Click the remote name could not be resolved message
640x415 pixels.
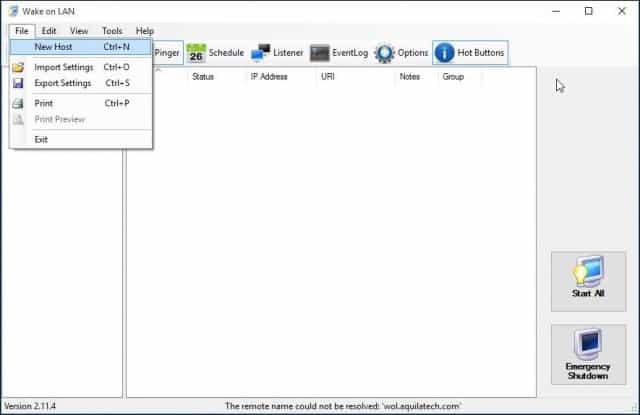click(x=343, y=406)
